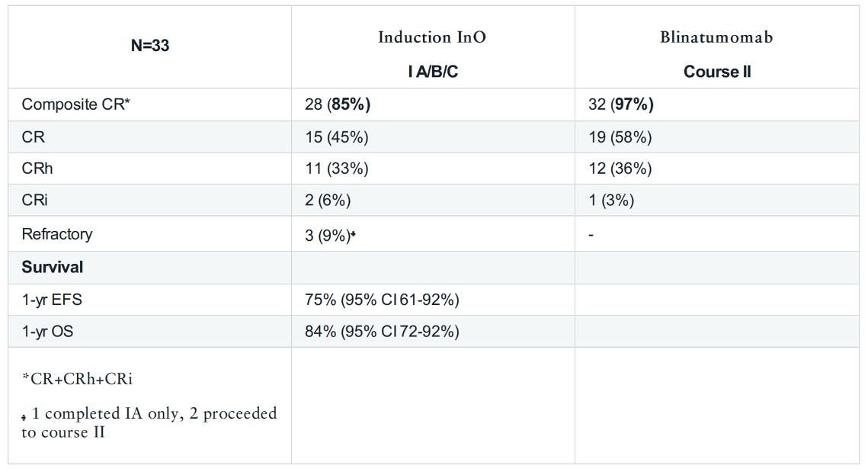Select the 1-yr EFS row label

52,300
